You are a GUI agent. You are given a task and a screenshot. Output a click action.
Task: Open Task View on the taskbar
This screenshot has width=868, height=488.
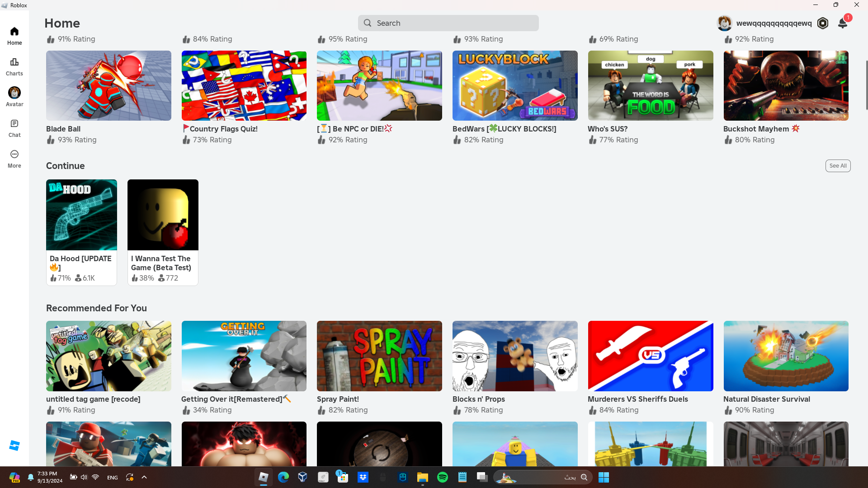click(482, 477)
